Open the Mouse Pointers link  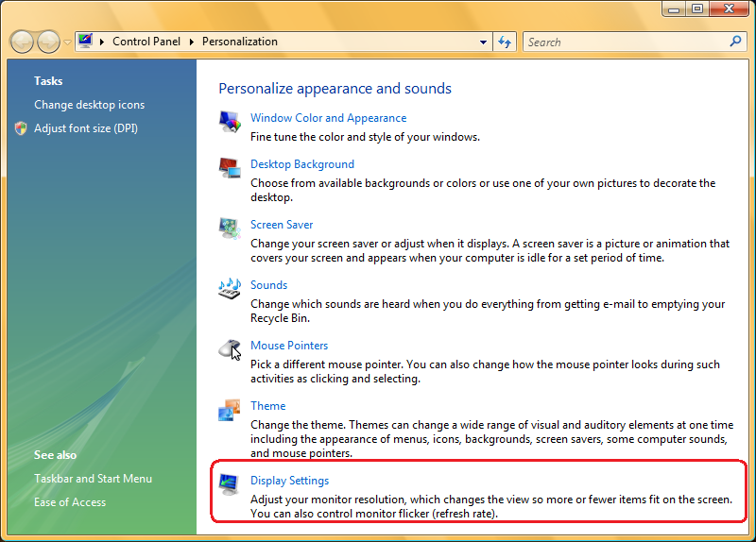coord(289,346)
